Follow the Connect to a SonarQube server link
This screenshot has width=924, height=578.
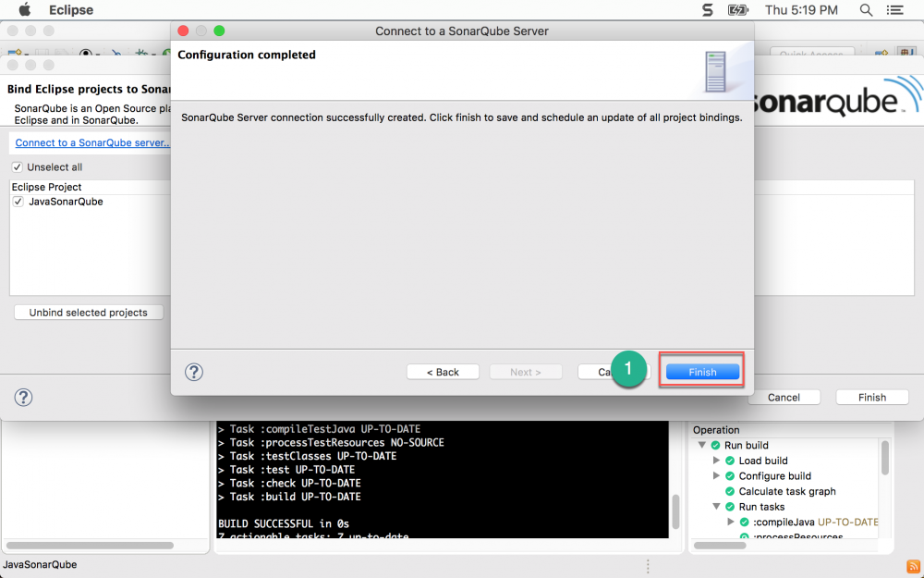click(92, 142)
